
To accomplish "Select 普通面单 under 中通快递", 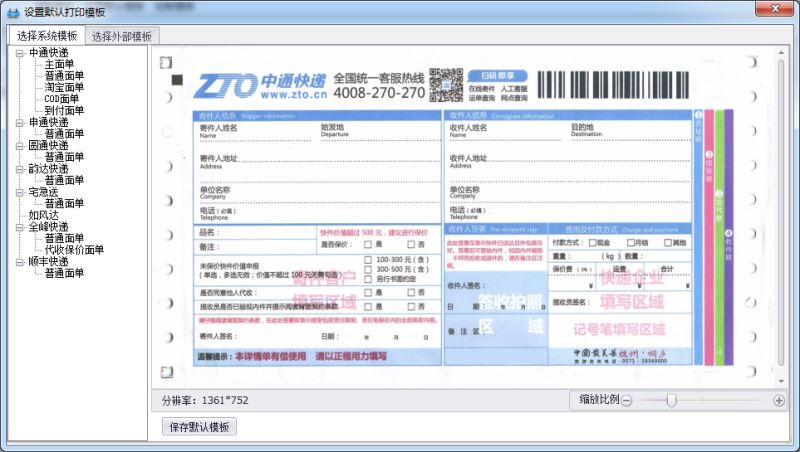I will tap(64, 76).
